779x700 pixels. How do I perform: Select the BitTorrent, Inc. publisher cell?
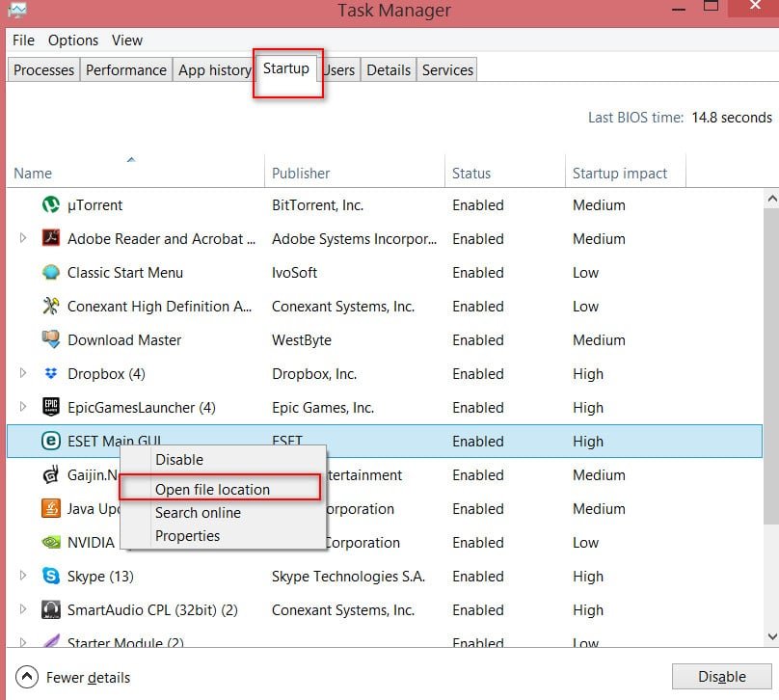[x=317, y=204]
